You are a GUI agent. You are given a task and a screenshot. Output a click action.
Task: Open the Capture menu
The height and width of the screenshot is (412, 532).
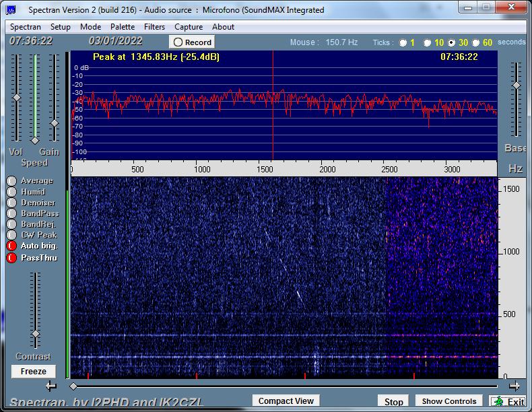pyautogui.click(x=189, y=27)
